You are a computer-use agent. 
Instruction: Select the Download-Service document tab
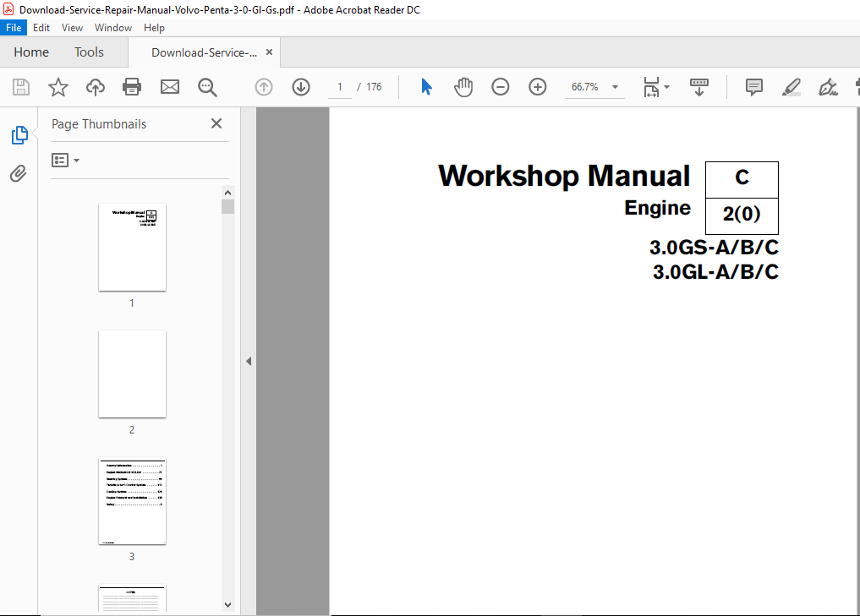pos(204,52)
